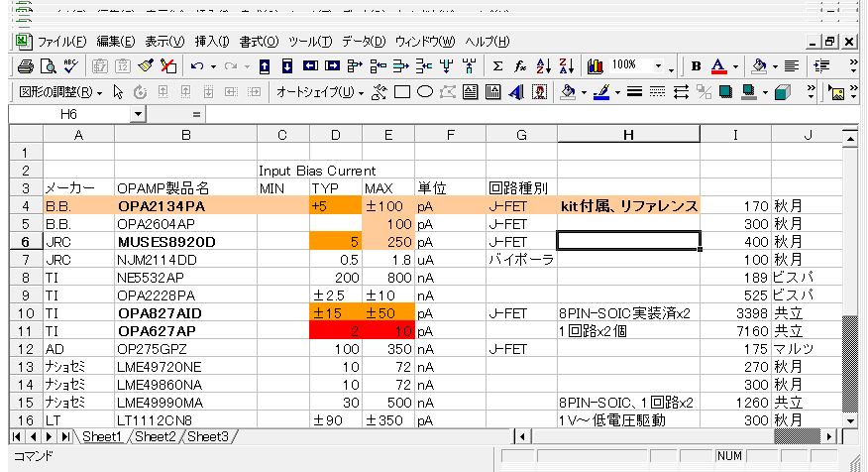Image resolution: width=868 pixels, height=472 pixels.
Task: Switch to the Sheet3 tab
Action: point(208,436)
